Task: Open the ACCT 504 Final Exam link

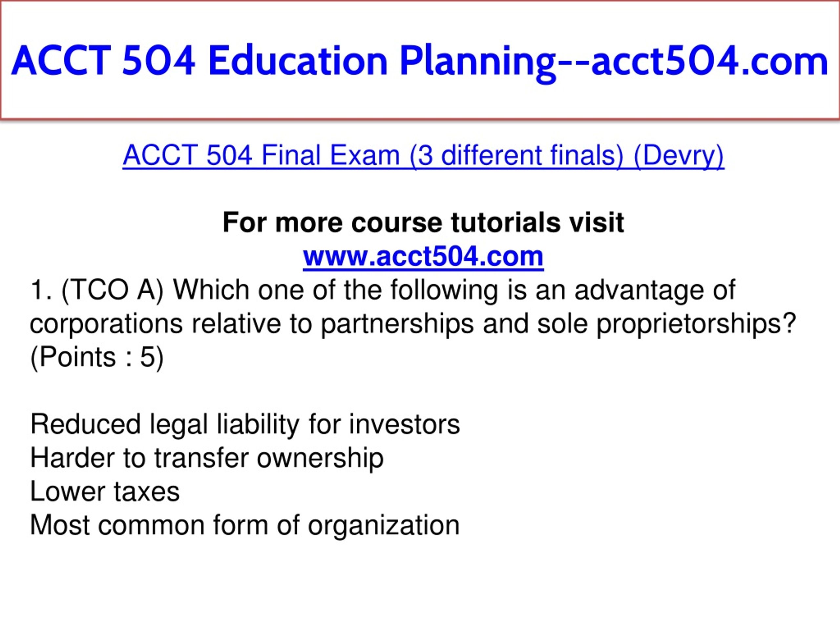Action: (x=423, y=156)
